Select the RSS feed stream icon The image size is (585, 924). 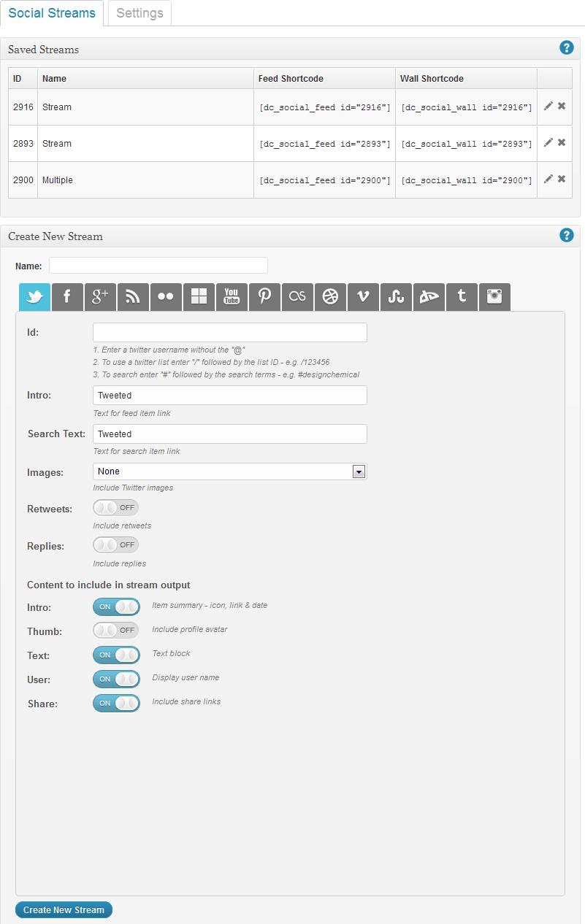(132, 297)
